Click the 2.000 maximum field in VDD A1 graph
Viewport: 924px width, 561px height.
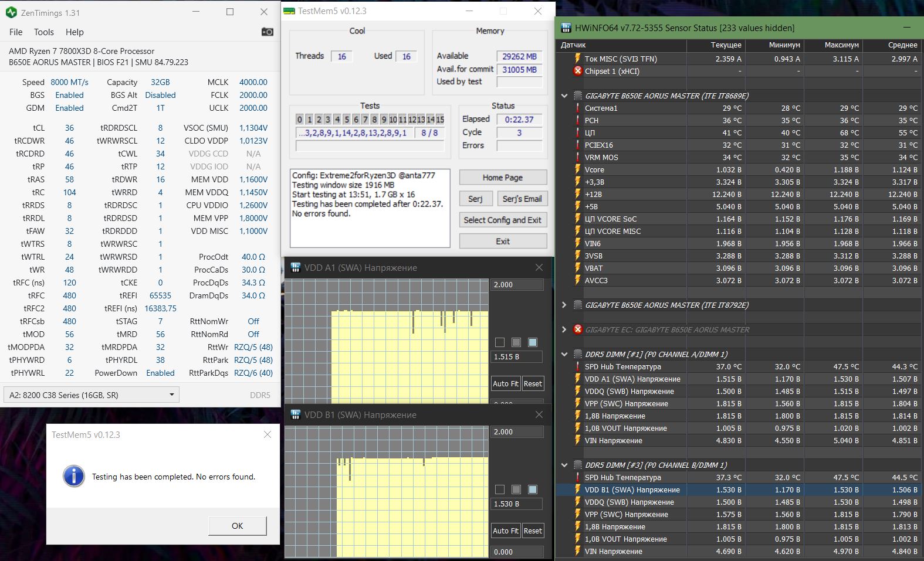(516, 284)
